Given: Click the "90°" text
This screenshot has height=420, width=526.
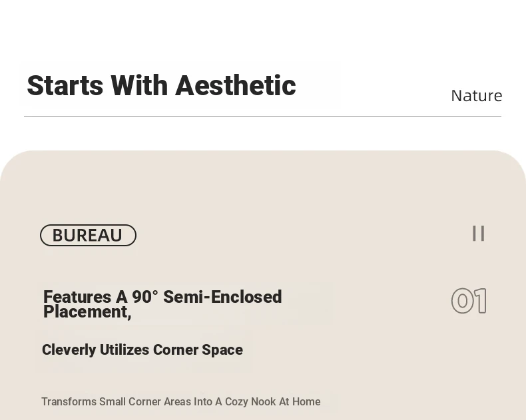Looking at the screenshot, I should tap(144, 297).
